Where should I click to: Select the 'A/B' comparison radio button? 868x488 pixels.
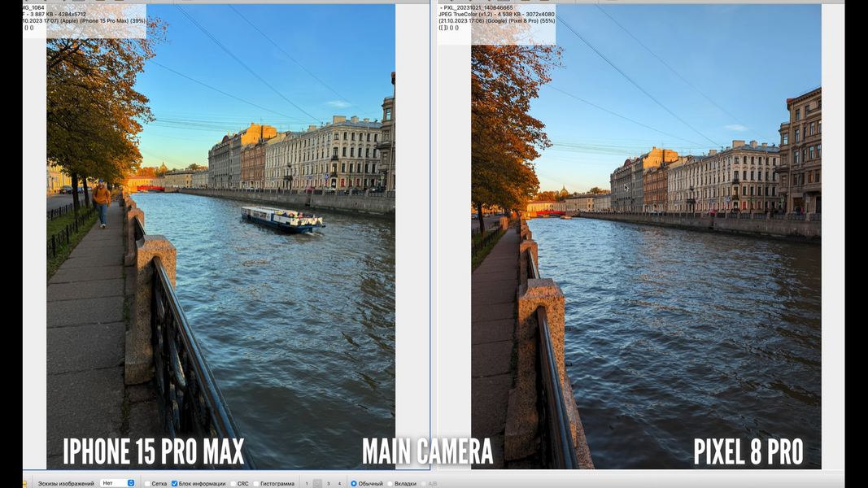pyautogui.click(x=423, y=483)
